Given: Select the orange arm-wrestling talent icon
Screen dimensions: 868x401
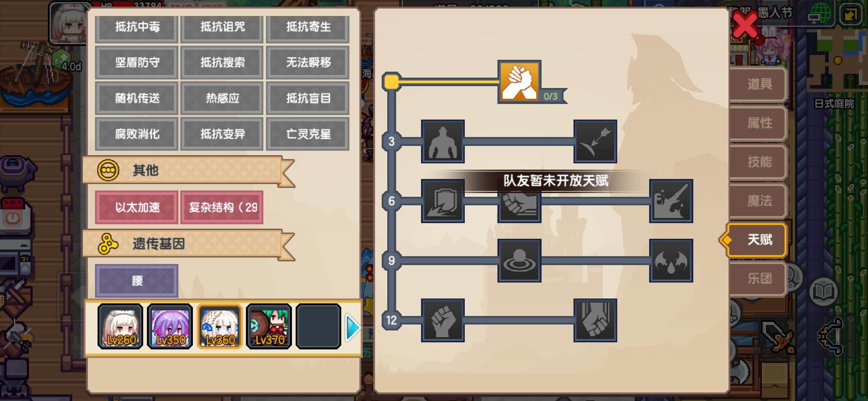Looking at the screenshot, I should tap(519, 82).
